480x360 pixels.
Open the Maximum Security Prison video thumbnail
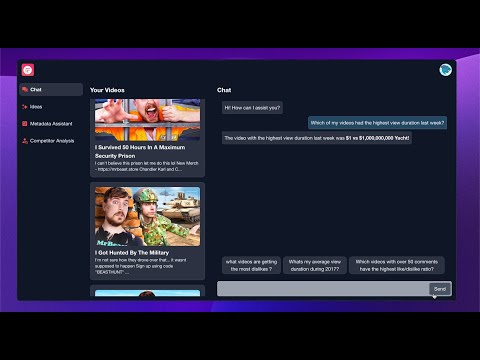[x=148, y=120]
